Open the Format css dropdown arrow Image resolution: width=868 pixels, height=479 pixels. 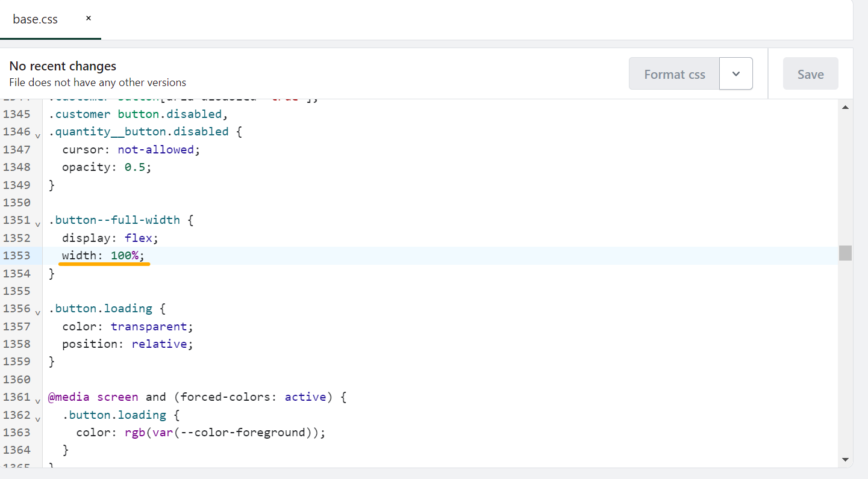click(735, 74)
